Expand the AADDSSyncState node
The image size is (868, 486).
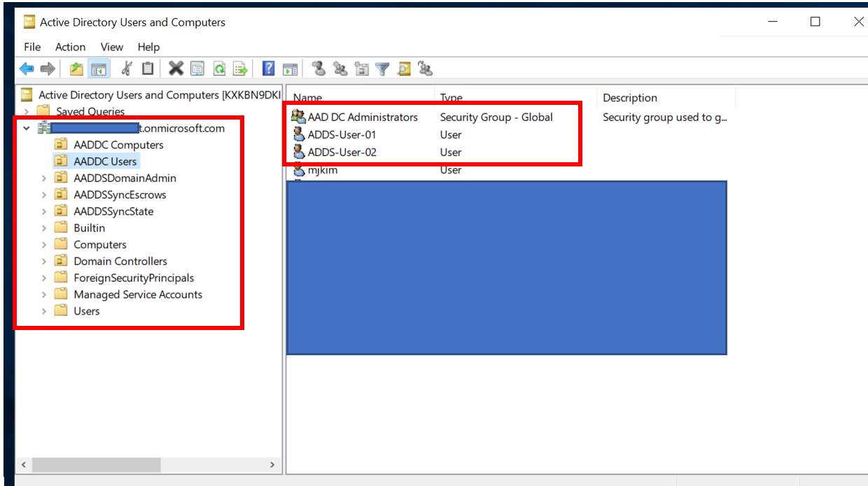tap(43, 211)
